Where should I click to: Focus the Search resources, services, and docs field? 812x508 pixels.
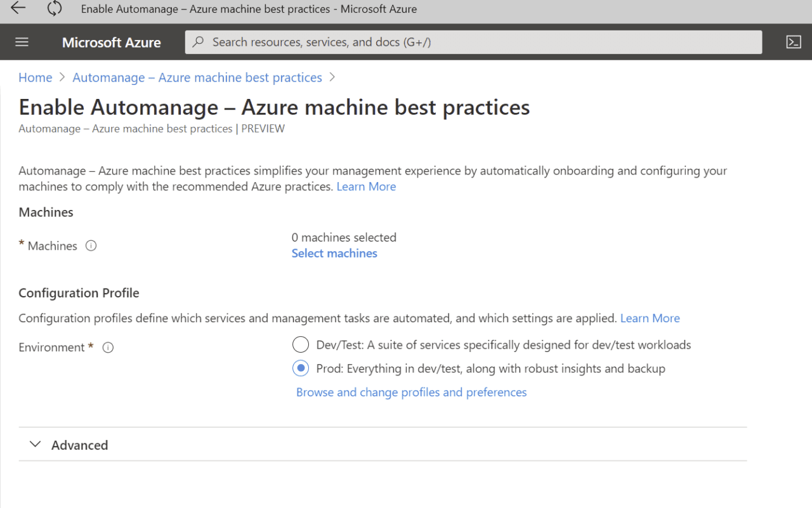pyautogui.click(x=473, y=42)
